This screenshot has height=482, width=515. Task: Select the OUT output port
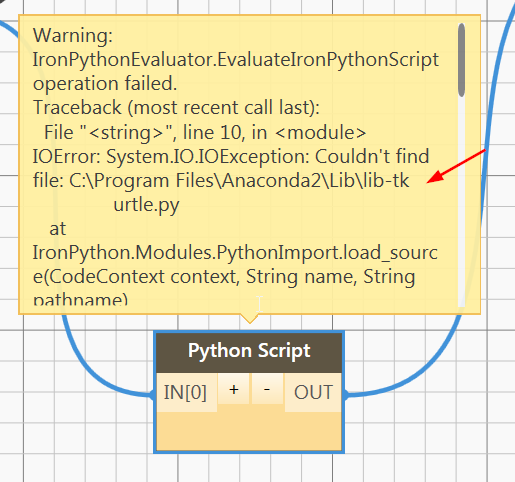click(313, 392)
